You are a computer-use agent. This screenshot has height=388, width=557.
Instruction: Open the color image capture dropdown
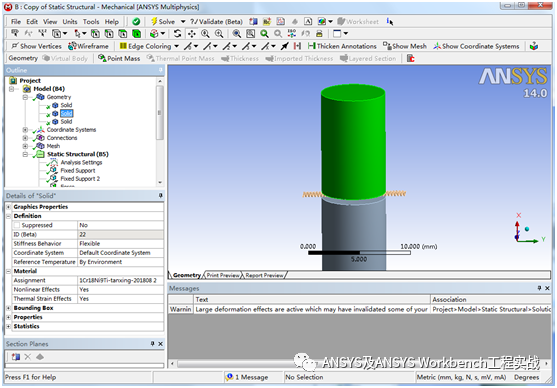(x=330, y=22)
